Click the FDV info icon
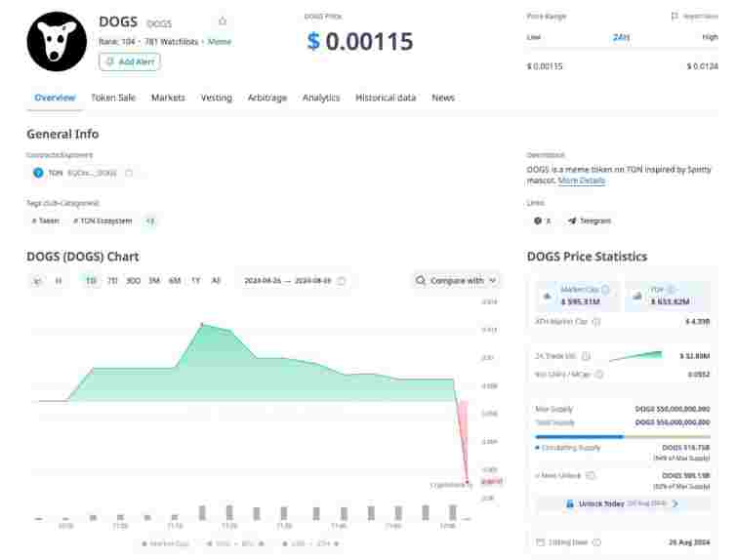 [x=671, y=290]
